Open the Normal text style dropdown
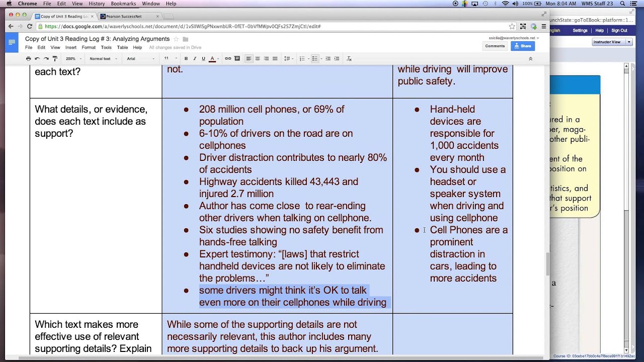644x362 pixels. coord(103,59)
